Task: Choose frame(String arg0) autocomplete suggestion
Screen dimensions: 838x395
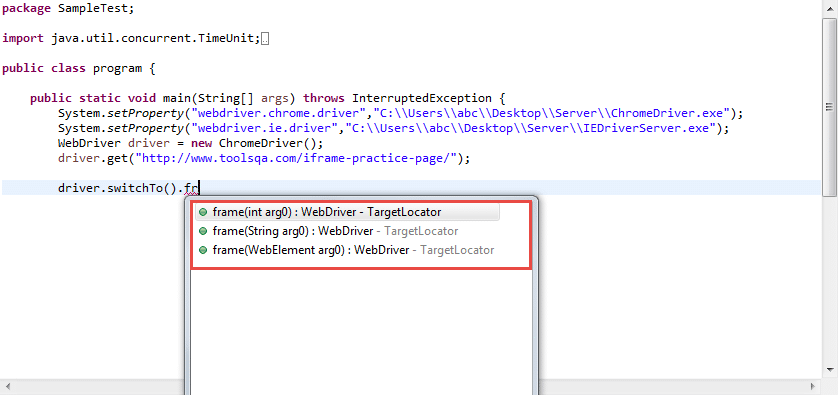Action: [x=347, y=231]
